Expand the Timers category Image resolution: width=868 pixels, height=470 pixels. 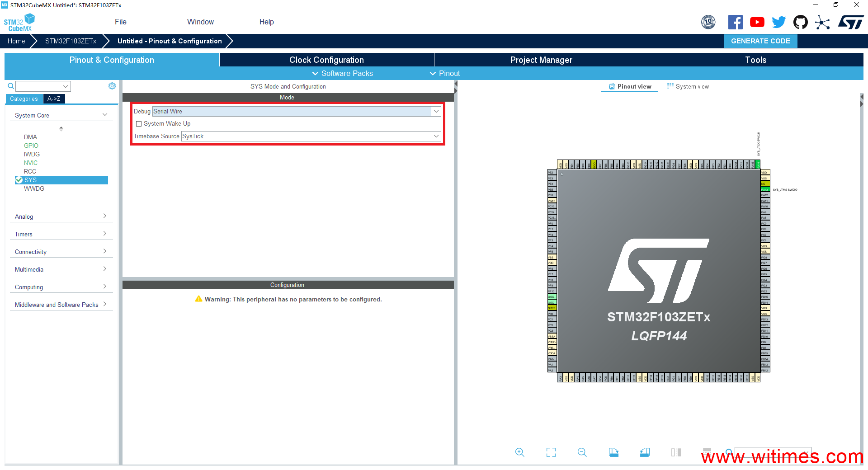click(x=61, y=234)
